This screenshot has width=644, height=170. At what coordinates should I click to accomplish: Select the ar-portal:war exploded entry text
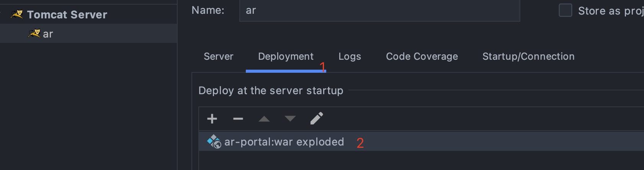[284, 142]
